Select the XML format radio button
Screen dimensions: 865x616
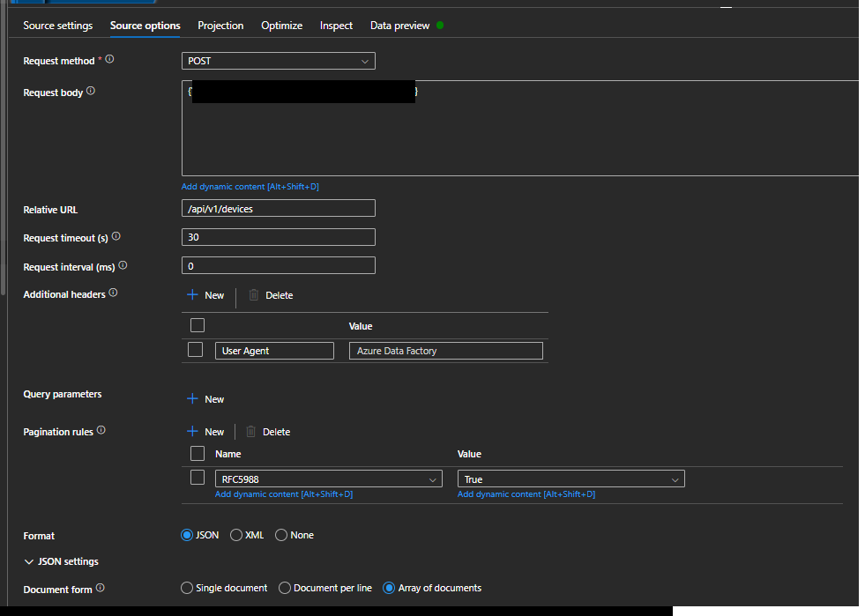coord(235,535)
